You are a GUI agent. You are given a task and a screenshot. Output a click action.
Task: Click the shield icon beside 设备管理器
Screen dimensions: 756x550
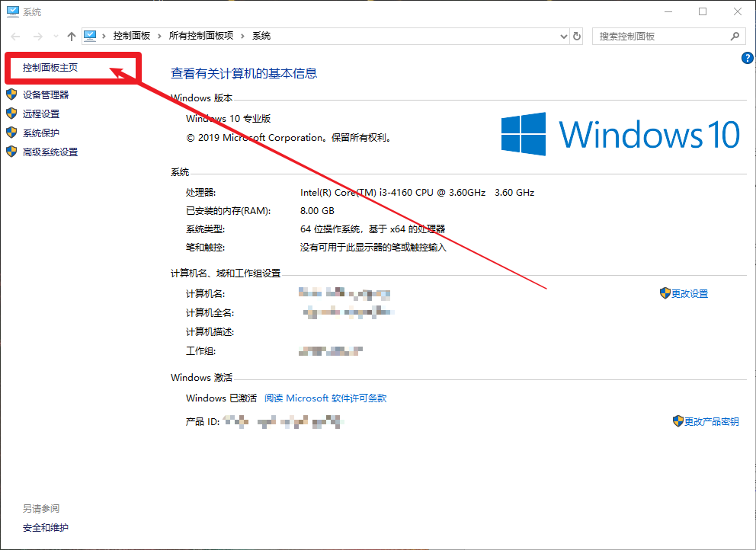click(x=11, y=94)
